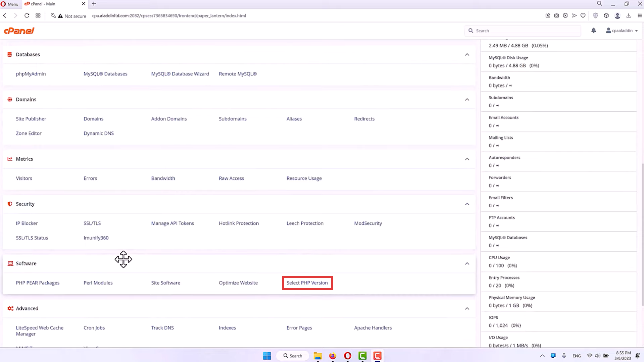Open LiteSpeed Web Cache Manager

(x=40, y=331)
